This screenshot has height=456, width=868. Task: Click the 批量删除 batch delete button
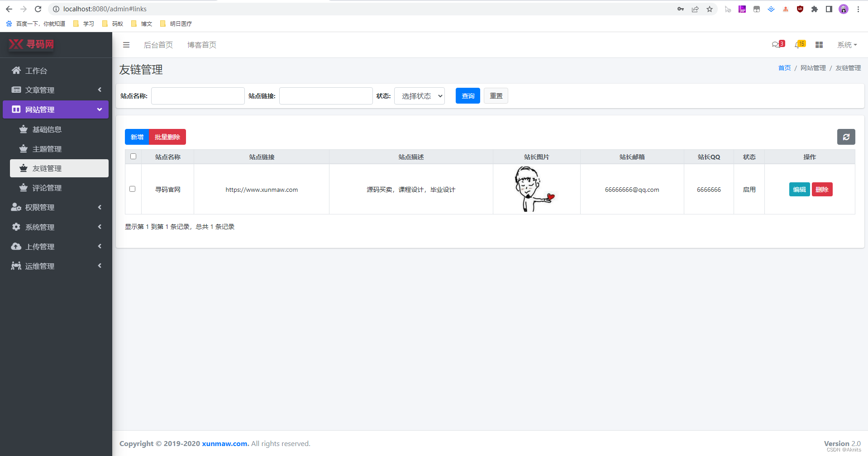[167, 137]
